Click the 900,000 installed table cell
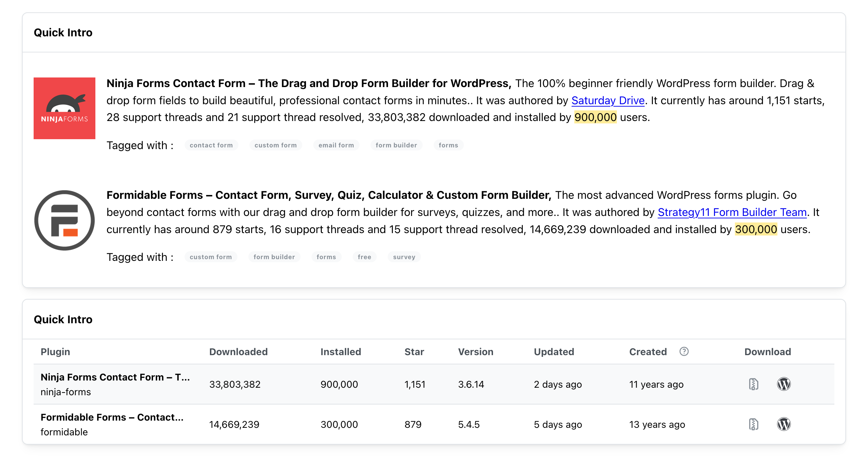Viewport: 868px width, 471px height. (x=339, y=384)
